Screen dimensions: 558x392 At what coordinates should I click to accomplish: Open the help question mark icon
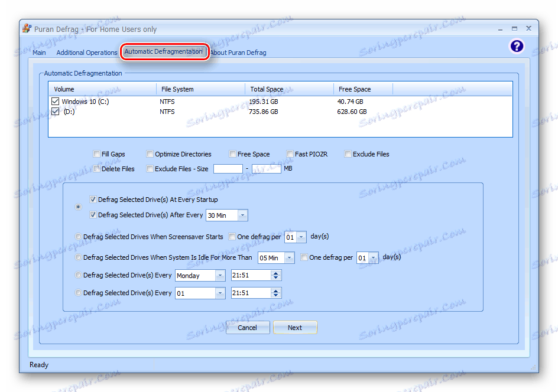(x=517, y=46)
